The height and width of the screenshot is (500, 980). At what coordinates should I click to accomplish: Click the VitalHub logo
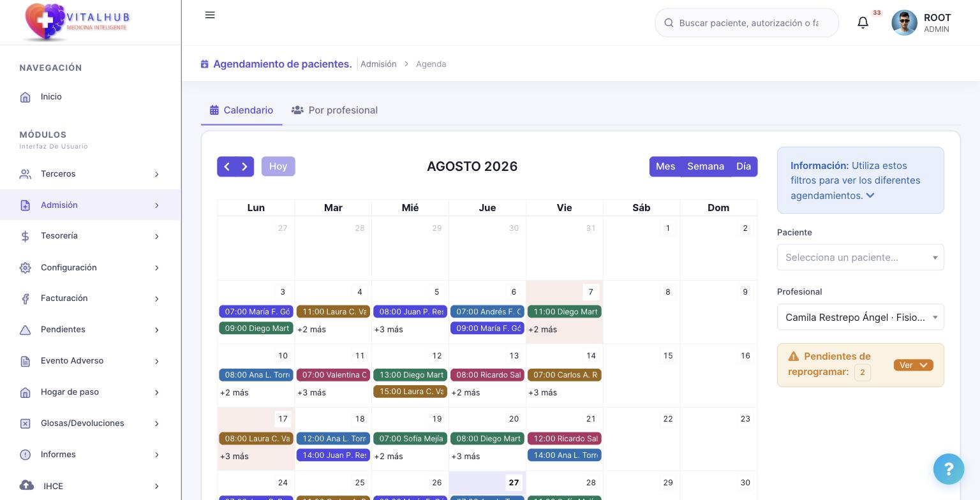(77, 22)
